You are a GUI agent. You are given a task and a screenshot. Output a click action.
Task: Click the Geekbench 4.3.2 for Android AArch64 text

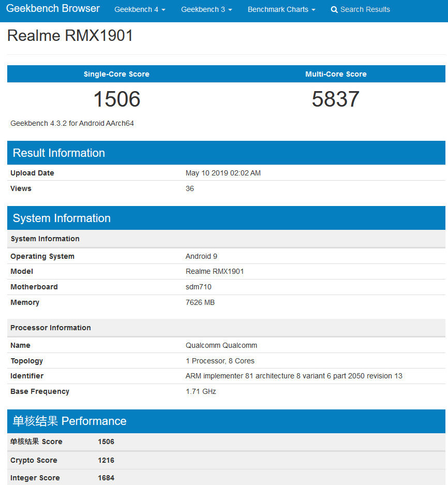tap(72, 123)
